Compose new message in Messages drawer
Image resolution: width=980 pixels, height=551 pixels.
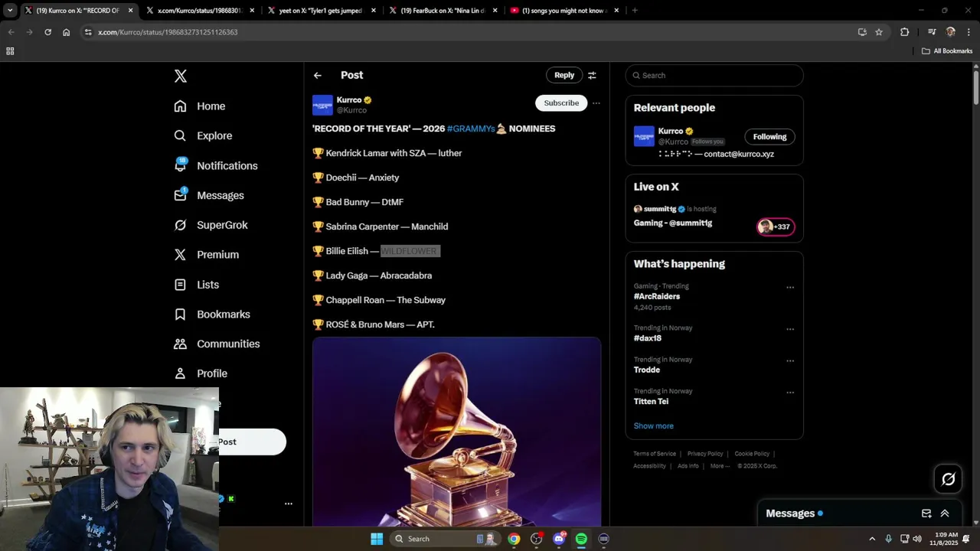926,514
